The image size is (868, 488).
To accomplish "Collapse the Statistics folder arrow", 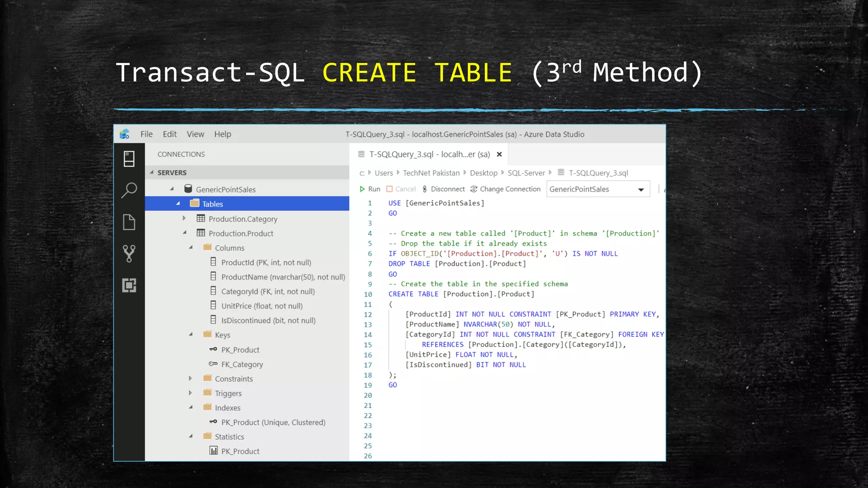I will click(191, 436).
